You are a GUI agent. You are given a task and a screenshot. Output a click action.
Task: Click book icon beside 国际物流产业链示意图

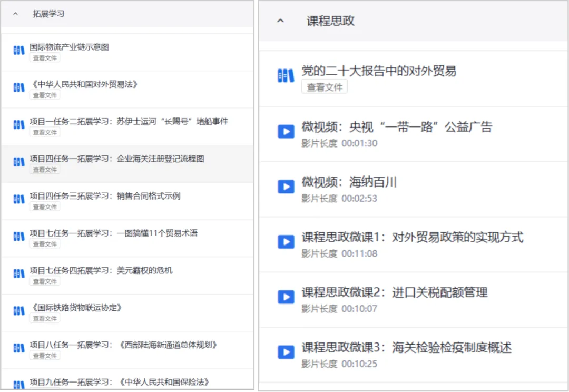(x=19, y=51)
